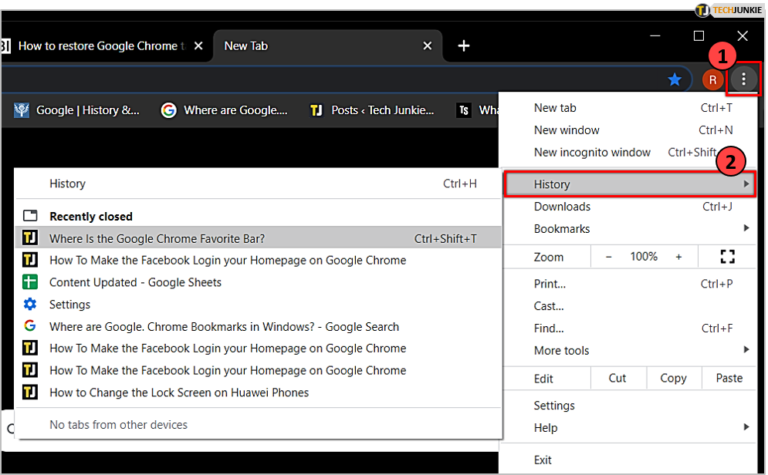768x475 pixels.
Task: Click the Paste button in Edit row
Action: (x=729, y=378)
